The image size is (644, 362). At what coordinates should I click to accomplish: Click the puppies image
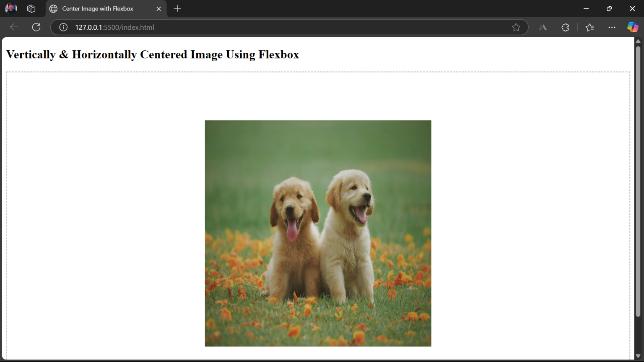pyautogui.click(x=318, y=233)
